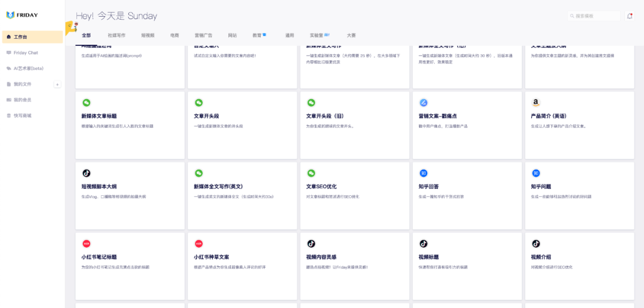This screenshot has height=308, width=644.
Task: Switch to the 短视频 tab
Action: pos(148,35)
